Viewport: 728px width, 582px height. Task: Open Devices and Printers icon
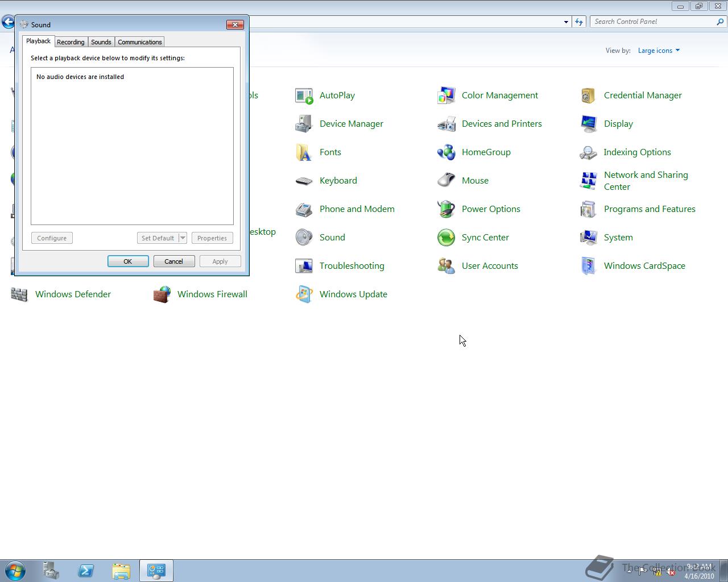(446, 124)
